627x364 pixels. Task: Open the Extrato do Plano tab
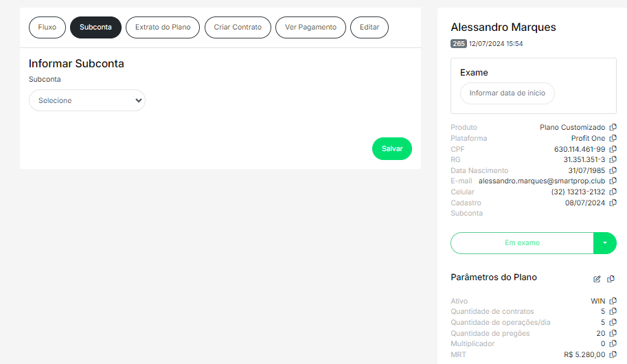coord(163,27)
